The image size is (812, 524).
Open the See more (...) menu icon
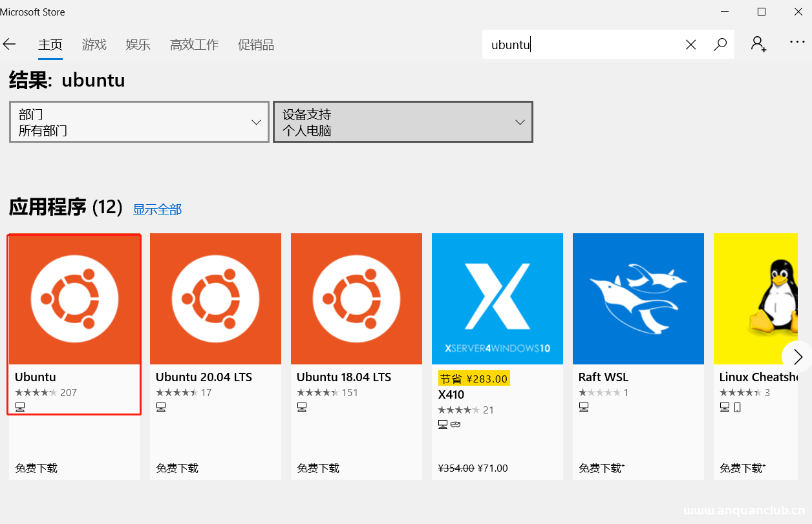click(796, 41)
